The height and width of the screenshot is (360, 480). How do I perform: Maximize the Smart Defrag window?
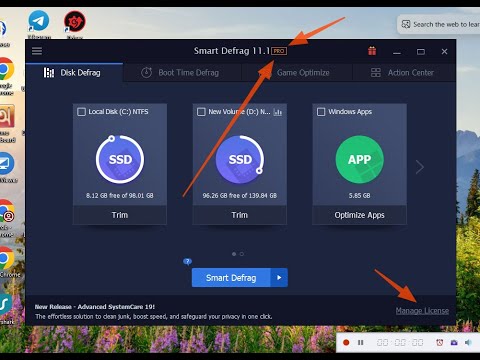421,52
